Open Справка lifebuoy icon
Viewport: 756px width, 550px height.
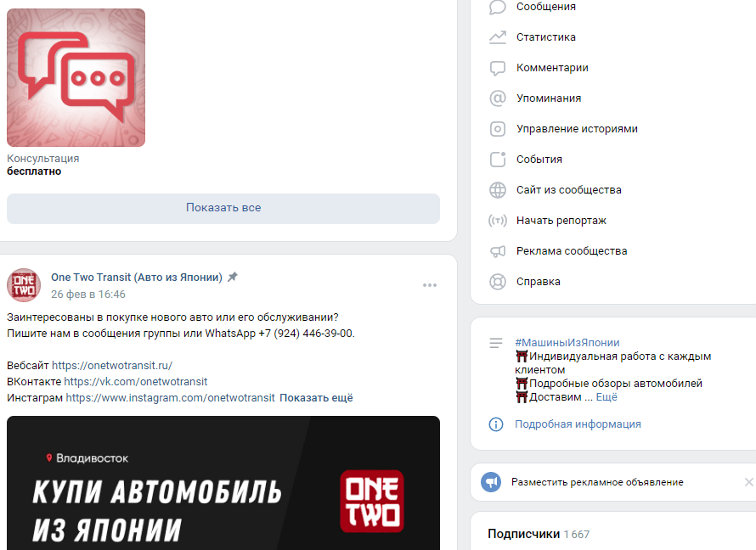click(x=498, y=282)
